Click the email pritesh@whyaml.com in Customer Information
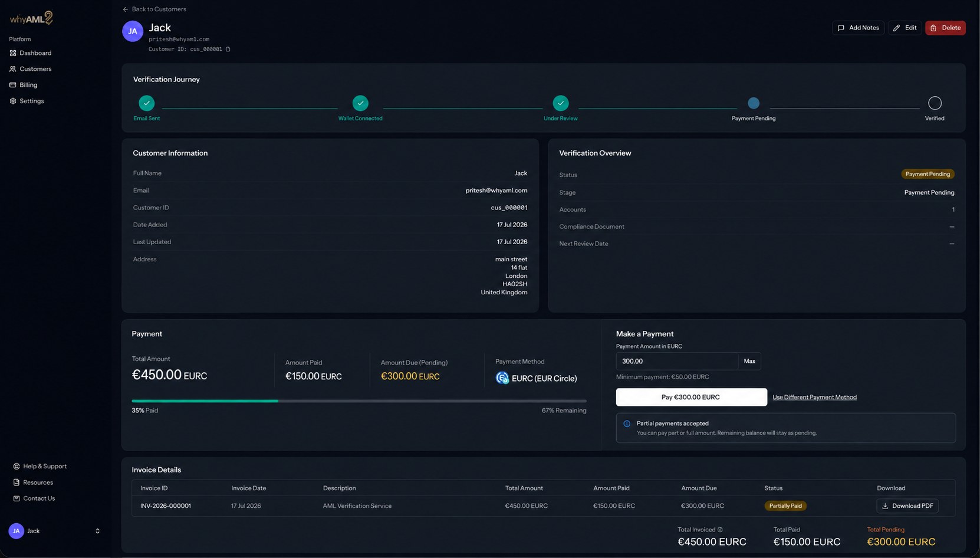This screenshot has width=980, height=558. click(x=496, y=191)
